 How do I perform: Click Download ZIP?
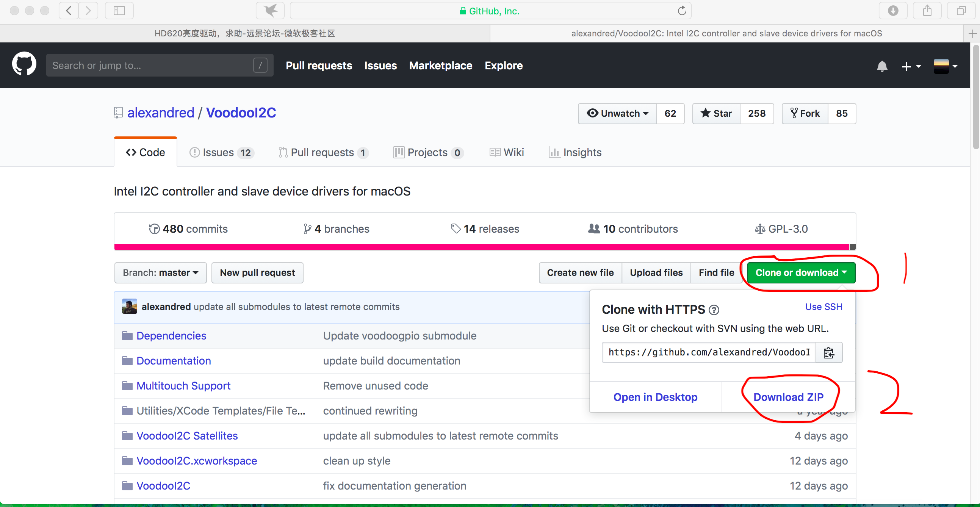(x=788, y=397)
